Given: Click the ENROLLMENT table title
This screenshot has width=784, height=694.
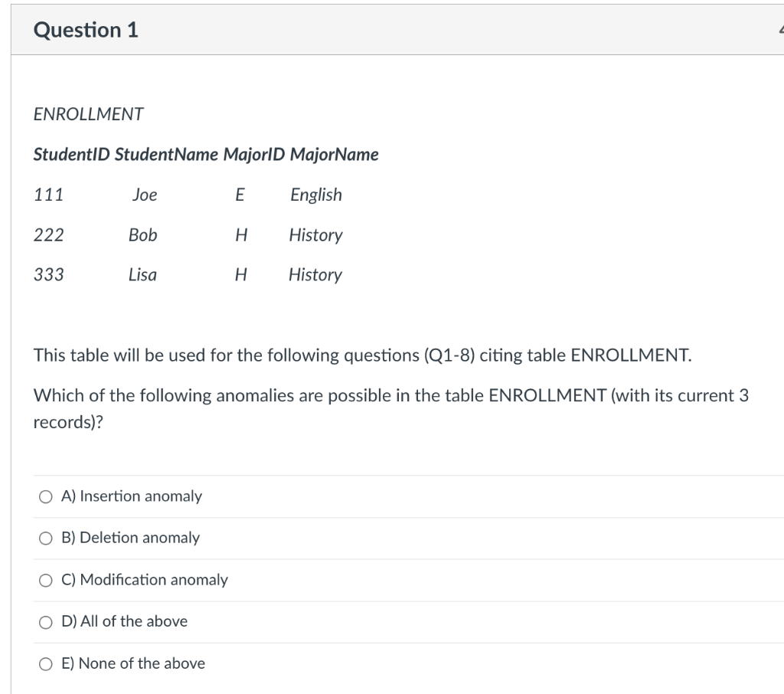Looking at the screenshot, I should click(x=89, y=114).
